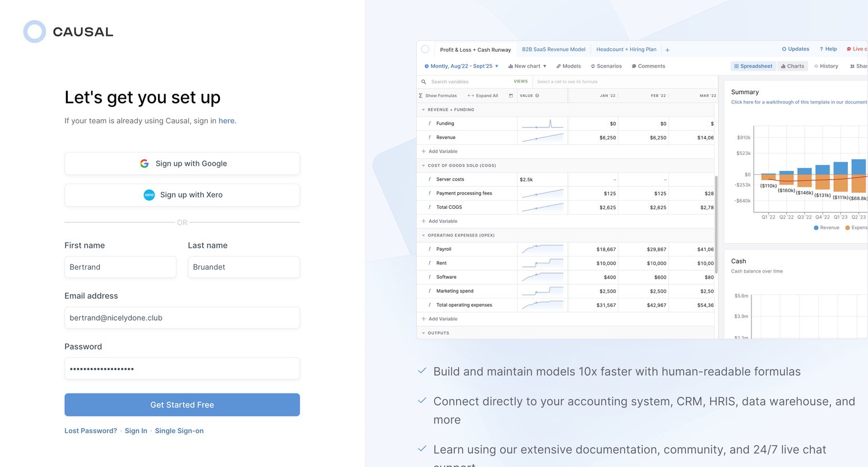The image size is (868, 467).
Task: Click the Funding row sparkline chart
Action: pyautogui.click(x=542, y=123)
